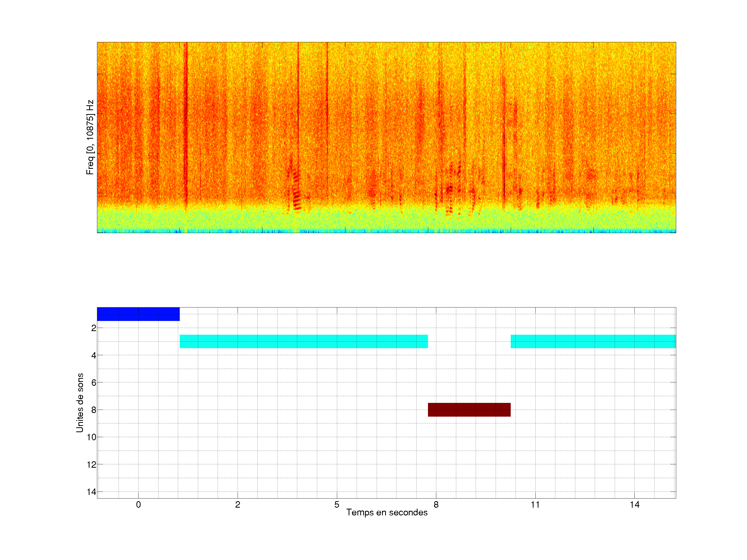747x560 pixels.
Task: Click the bottom y-axis tick label 14
Action: tap(92, 492)
